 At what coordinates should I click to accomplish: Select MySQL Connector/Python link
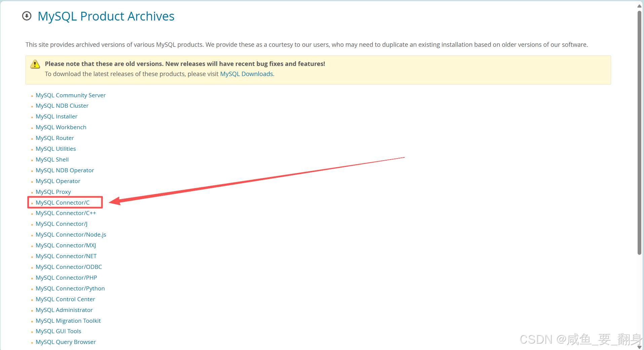pyautogui.click(x=70, y=288)
